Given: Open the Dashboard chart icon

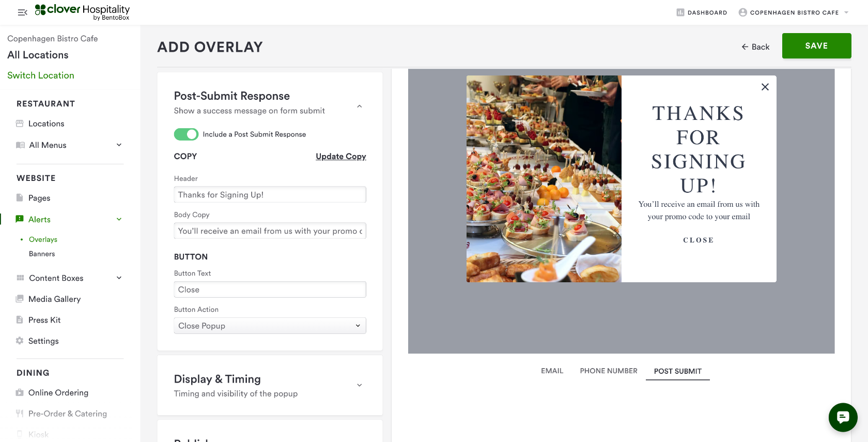Looking at the screenshot, I should tap(680, 12).
